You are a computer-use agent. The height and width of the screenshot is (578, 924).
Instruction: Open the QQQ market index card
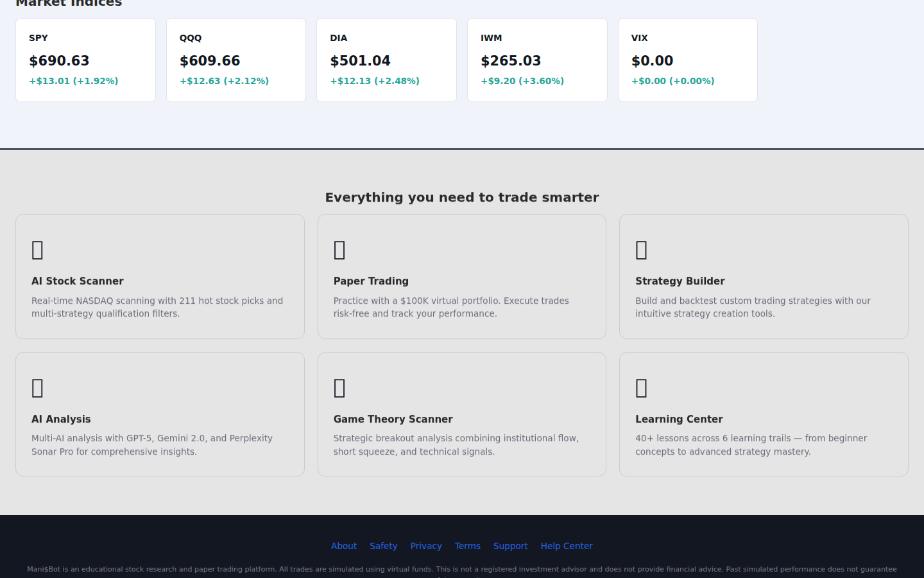236,60
